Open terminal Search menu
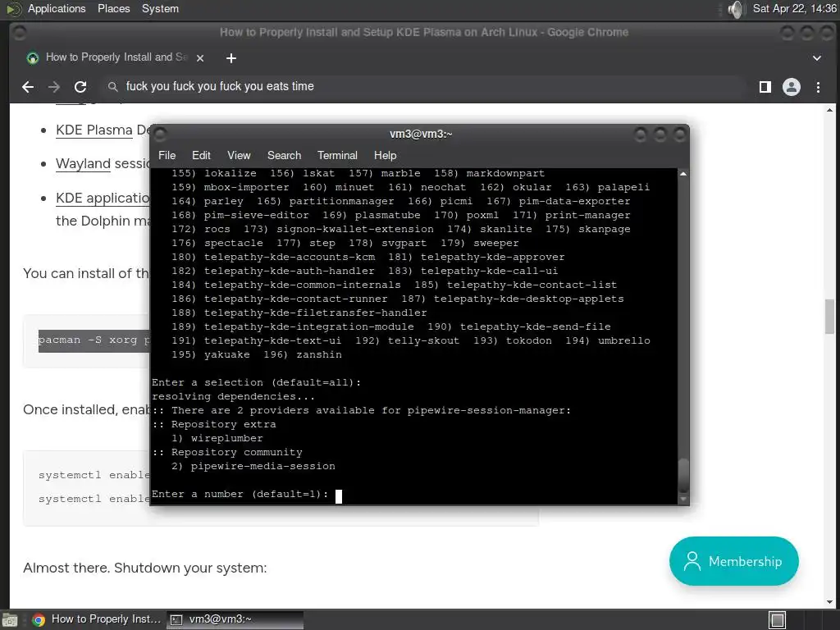The height and width of the screenshot is (630, 840). coord(284,155)
